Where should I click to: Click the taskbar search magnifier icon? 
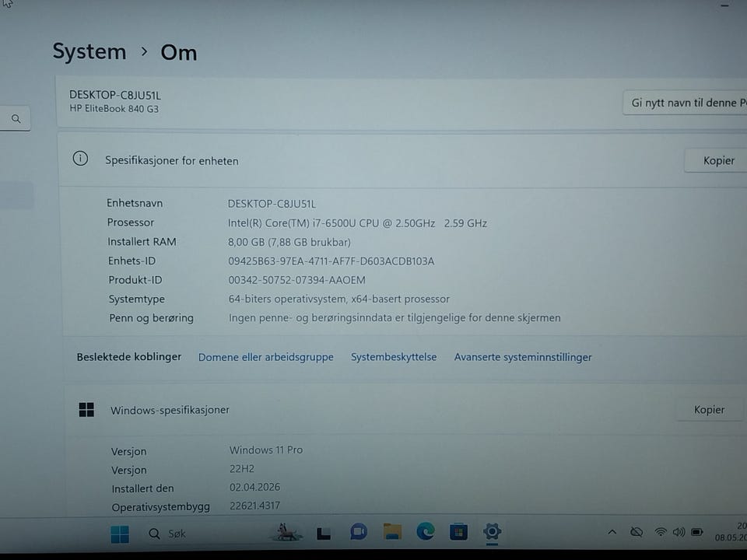coord(154,534)
